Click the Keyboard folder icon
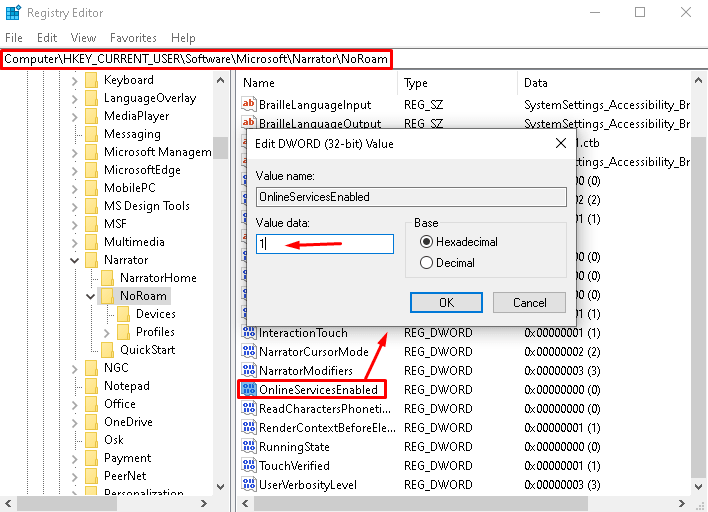This screenshot has width=708, height=512. (92, 80)
